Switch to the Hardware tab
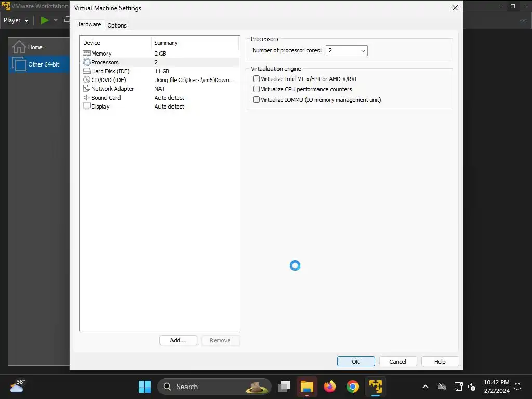The image size is (532, 399). tap(88, 24)
